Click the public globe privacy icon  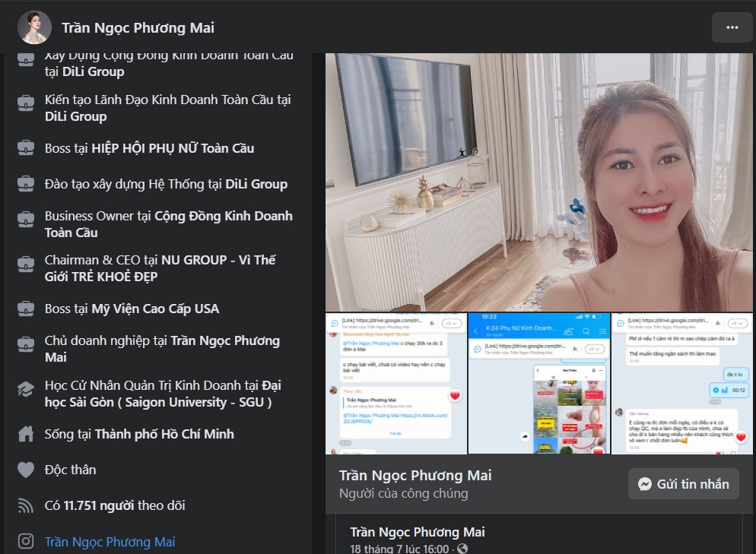[x=462, y=549]
